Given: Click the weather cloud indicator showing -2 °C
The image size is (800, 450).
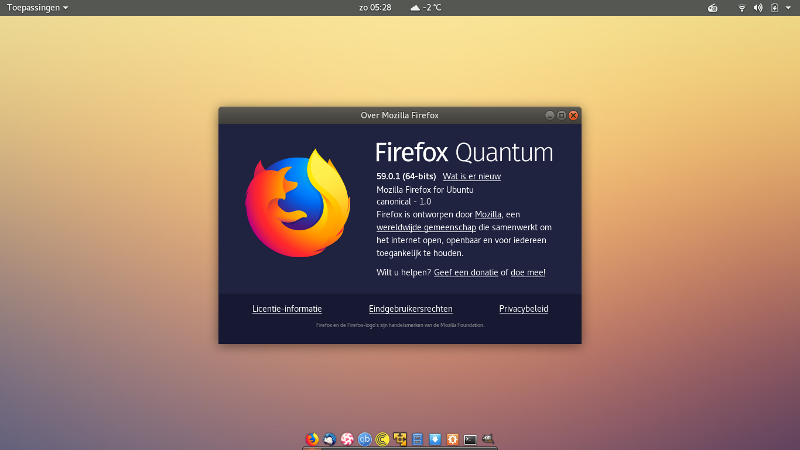Looking at the screenshot, I should click(x=426, y=8).
